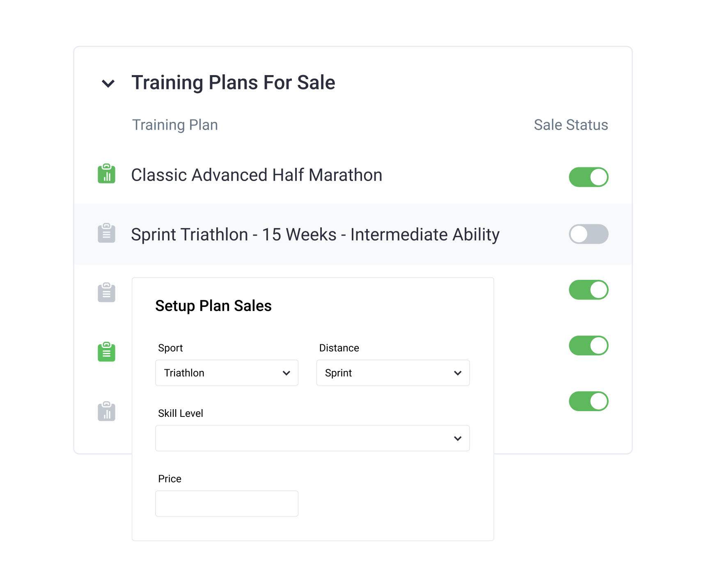The width and height of the screenshot is (706, 588).
Task: Click the Training Plans For Sale heading
Action: click(233, 82)
